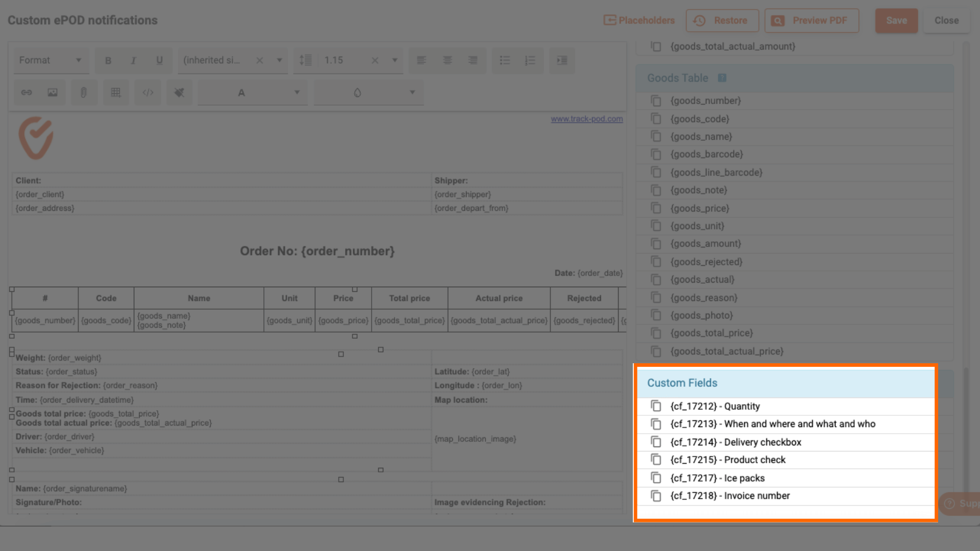Clear formatting with the broom icon
980x551 pixels.
point(179,92)
